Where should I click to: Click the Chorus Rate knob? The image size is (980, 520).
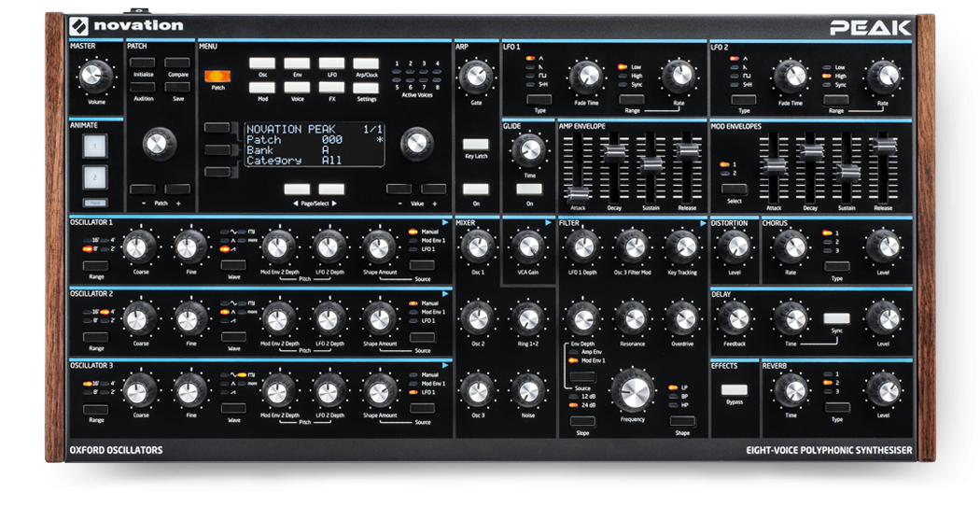[791, 246]
